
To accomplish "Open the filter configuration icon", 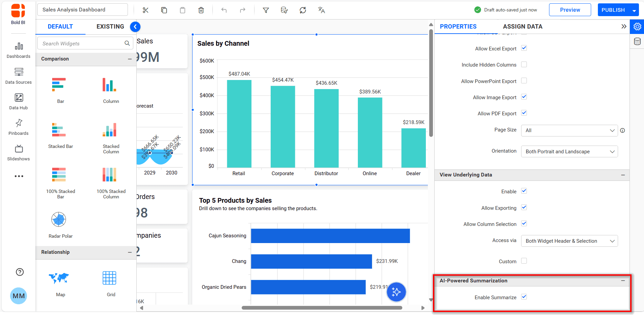I will [x=266, y=10].
